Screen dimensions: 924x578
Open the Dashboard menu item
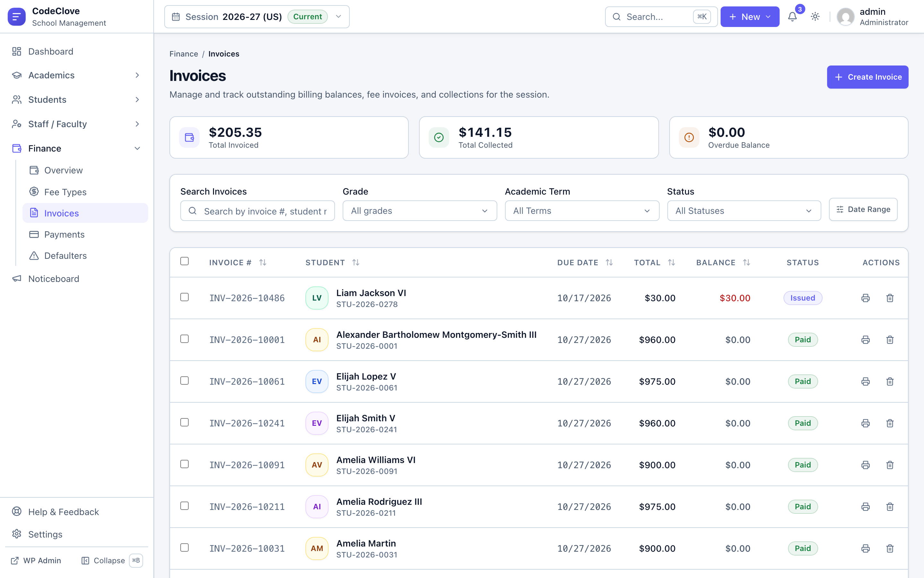pyautogui.click(x=77, y=51)
